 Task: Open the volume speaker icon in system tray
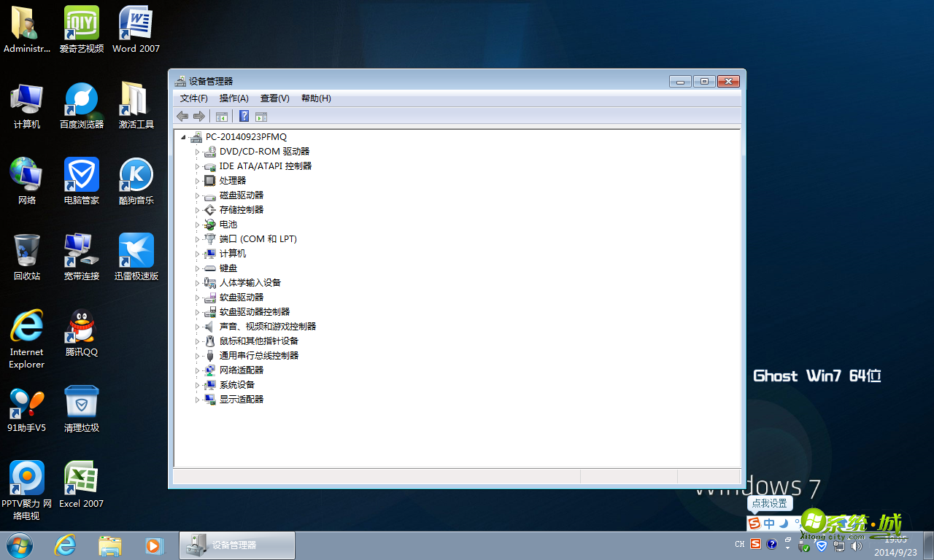pyautogui.click(x=857, y=545)
